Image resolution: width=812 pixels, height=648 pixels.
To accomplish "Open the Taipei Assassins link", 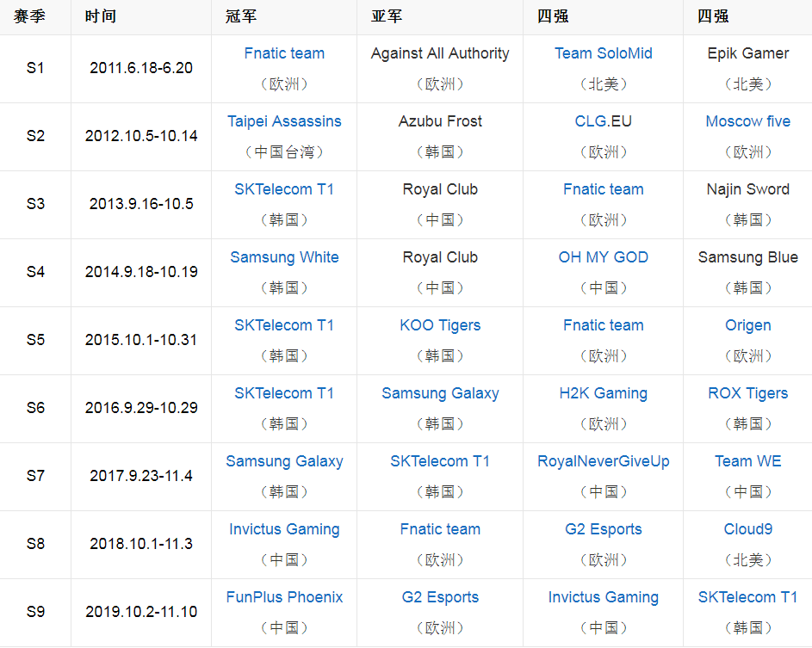I will pos(284,121).
